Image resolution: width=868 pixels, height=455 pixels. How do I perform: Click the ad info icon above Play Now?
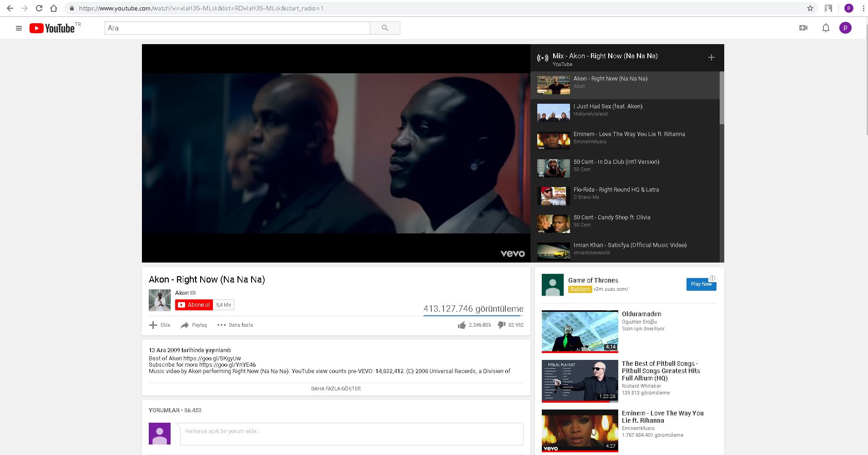coord(712,278)
